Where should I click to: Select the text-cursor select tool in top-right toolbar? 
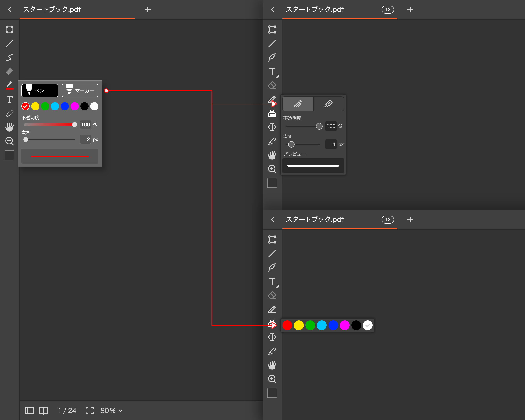point(272,127)
